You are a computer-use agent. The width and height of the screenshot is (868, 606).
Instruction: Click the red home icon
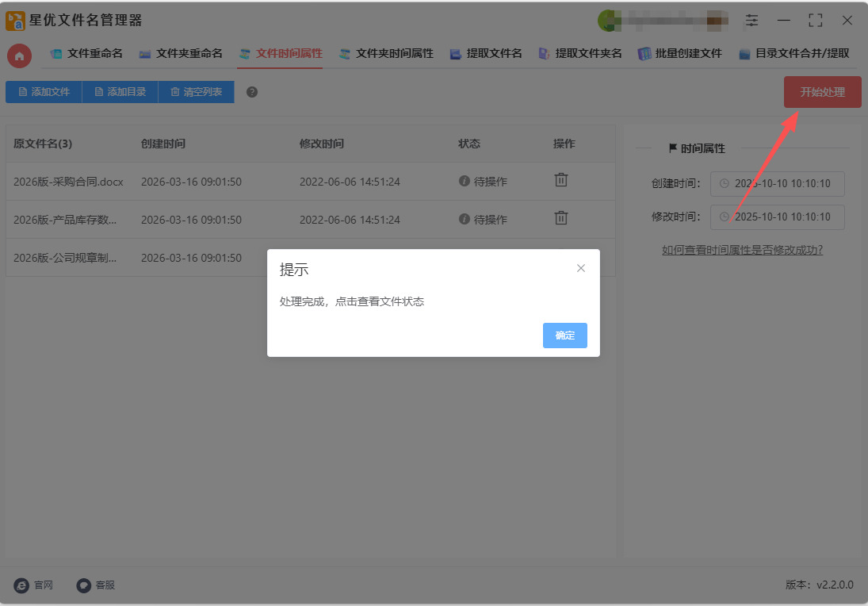pyautogui.click(x=20, y=56)
